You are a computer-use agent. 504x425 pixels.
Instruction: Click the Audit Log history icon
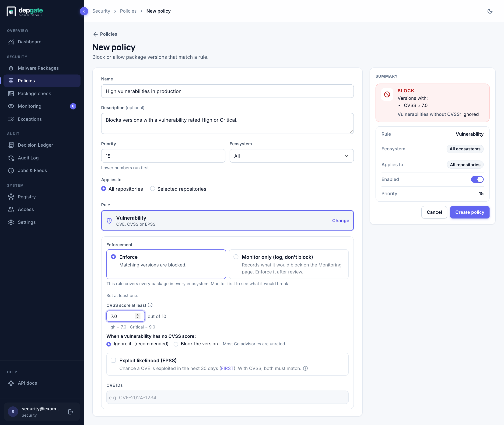click(x=11, y=158)
